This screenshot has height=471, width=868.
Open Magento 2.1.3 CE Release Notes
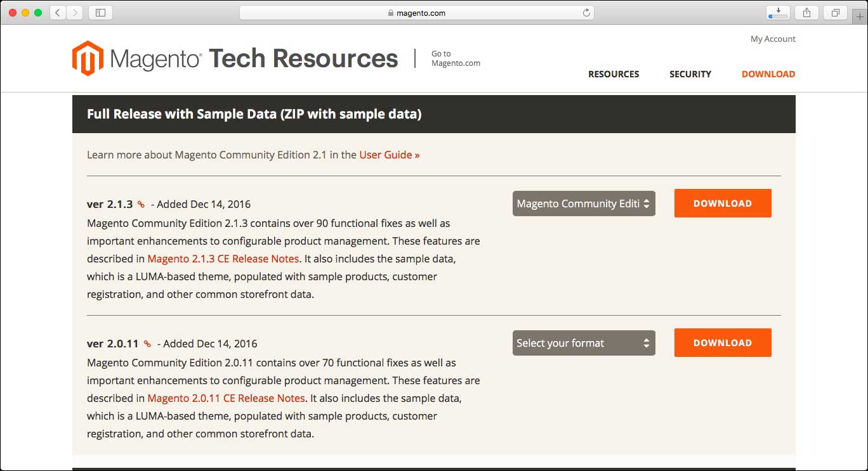pos(223,259)
